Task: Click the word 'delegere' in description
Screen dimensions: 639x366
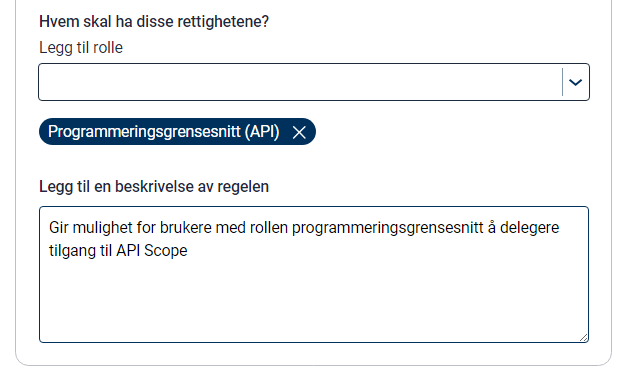Action: click(529, 227)
